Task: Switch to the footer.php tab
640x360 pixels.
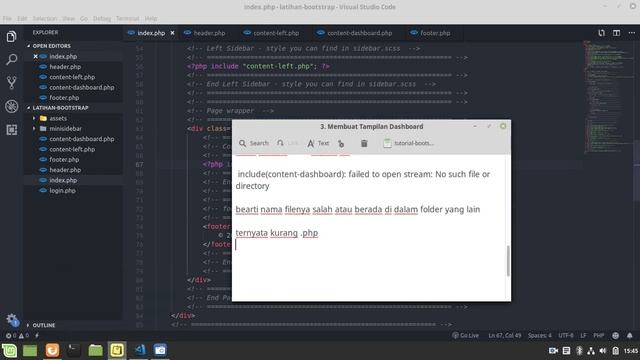Action: click(430, 33)
